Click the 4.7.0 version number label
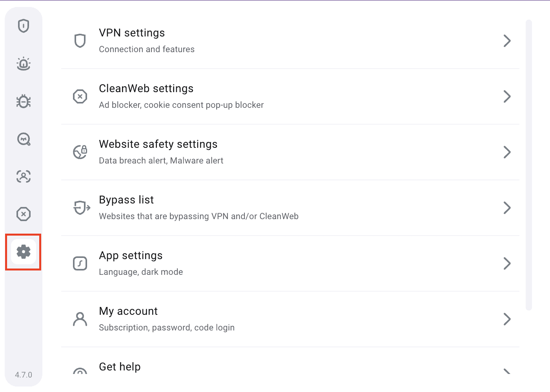Screen dimensions: 550x392 (x=24, y=375)
